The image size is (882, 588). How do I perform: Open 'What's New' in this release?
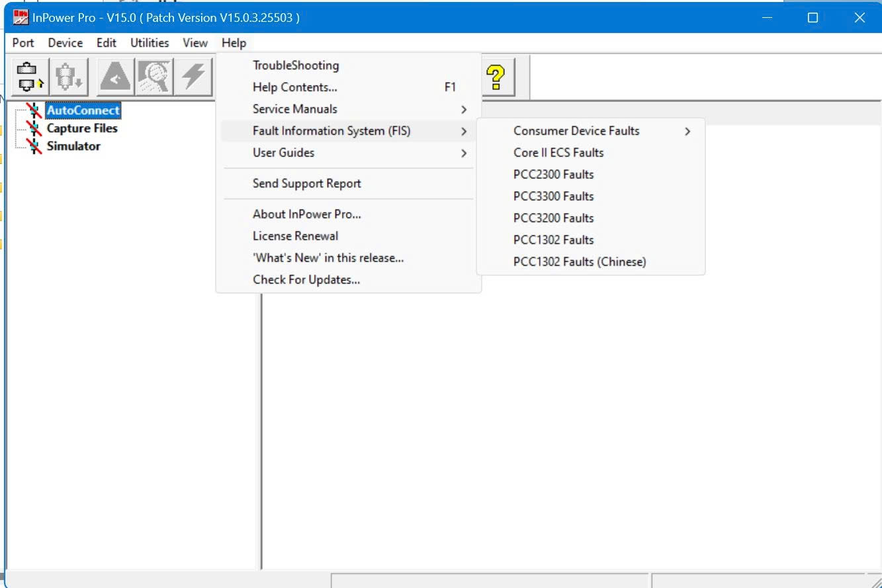(348, 258)
